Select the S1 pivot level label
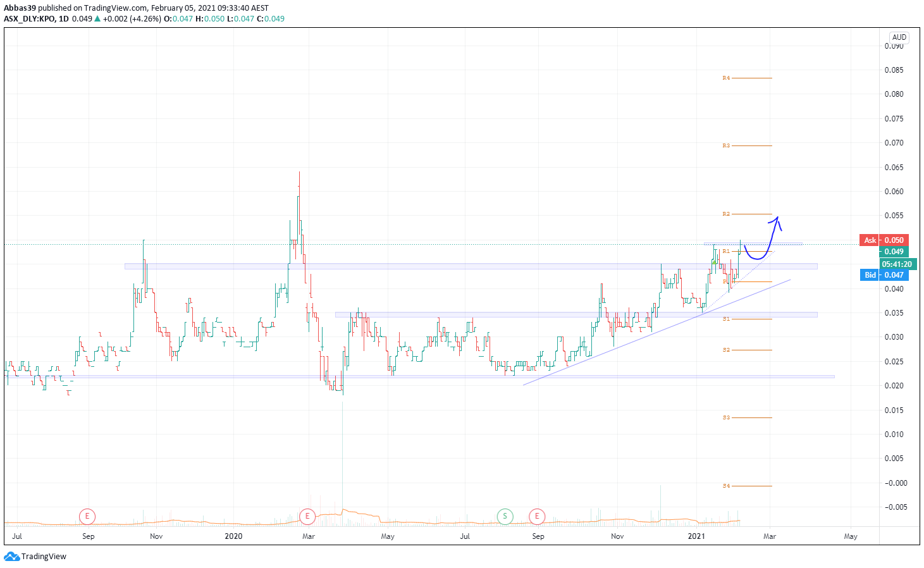 coord(726,319)
